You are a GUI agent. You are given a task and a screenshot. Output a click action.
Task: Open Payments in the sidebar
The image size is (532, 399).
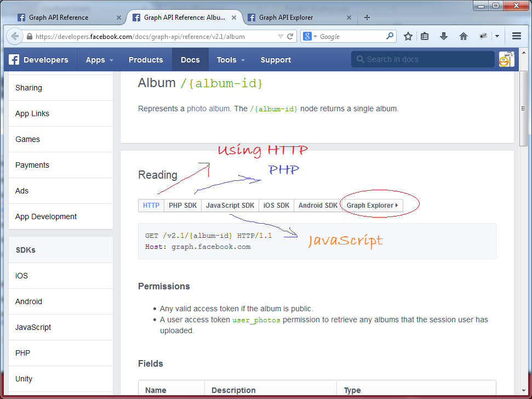pos(61,165)
